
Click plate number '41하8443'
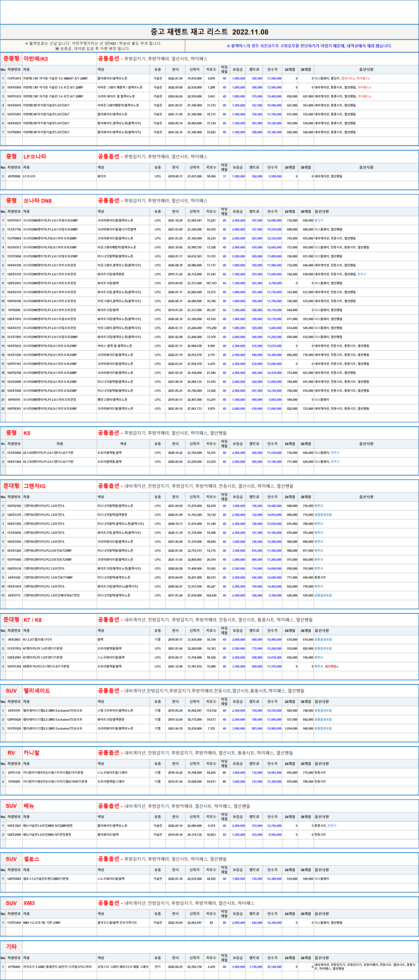click(14, 967)
